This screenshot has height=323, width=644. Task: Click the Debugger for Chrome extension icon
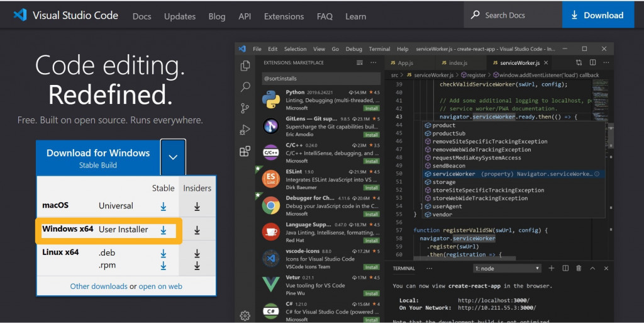271,206
